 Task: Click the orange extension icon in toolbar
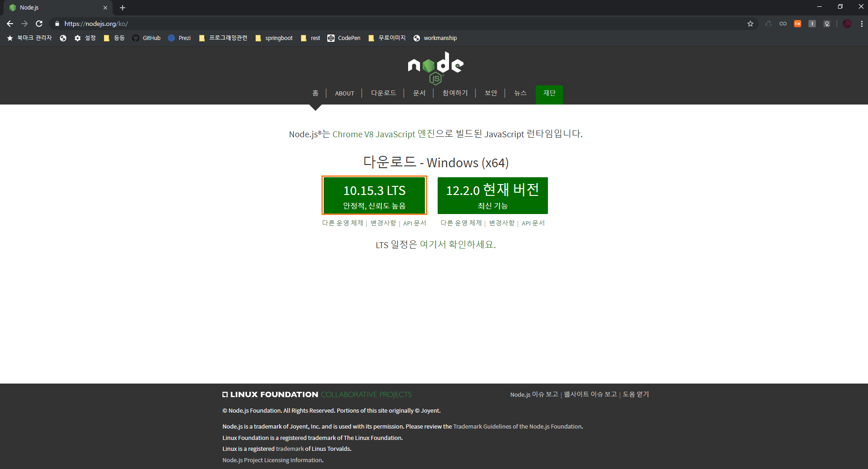pos(798,24)
